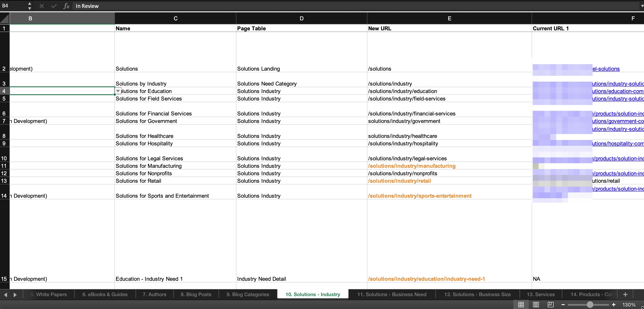Select the Solutions for Sports and Entertainment cell

coord(175,192)
